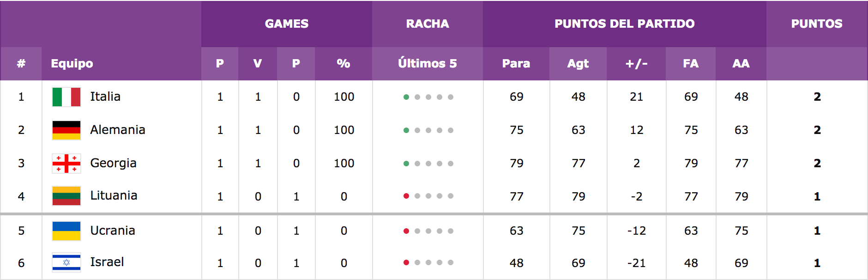
Task: Sort by the Para column header
Action: pos(516,63)
